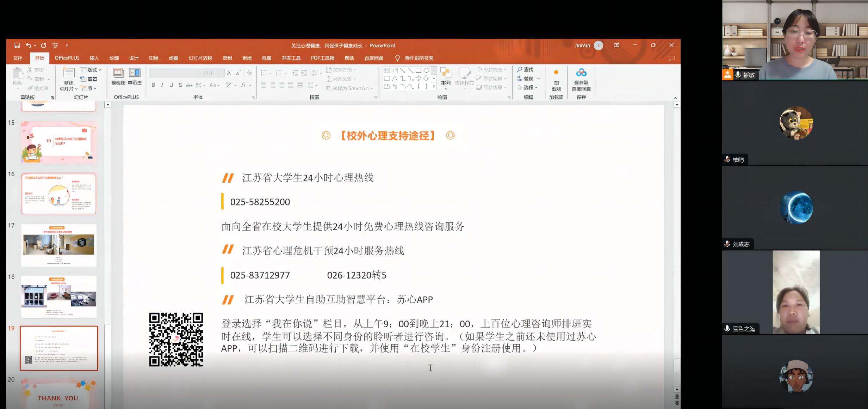Click the Undo arrow icon

29,45
